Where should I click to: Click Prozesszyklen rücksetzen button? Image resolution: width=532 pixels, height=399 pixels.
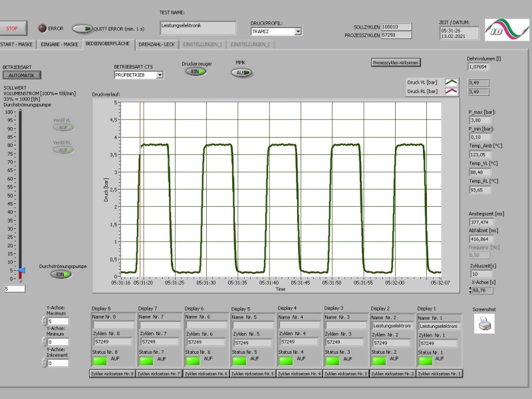coord(396,63)
